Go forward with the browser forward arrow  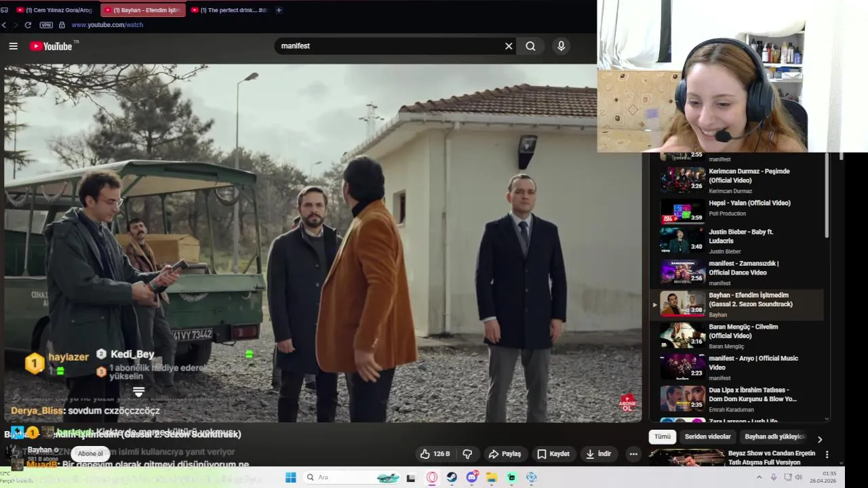(14, 25)
